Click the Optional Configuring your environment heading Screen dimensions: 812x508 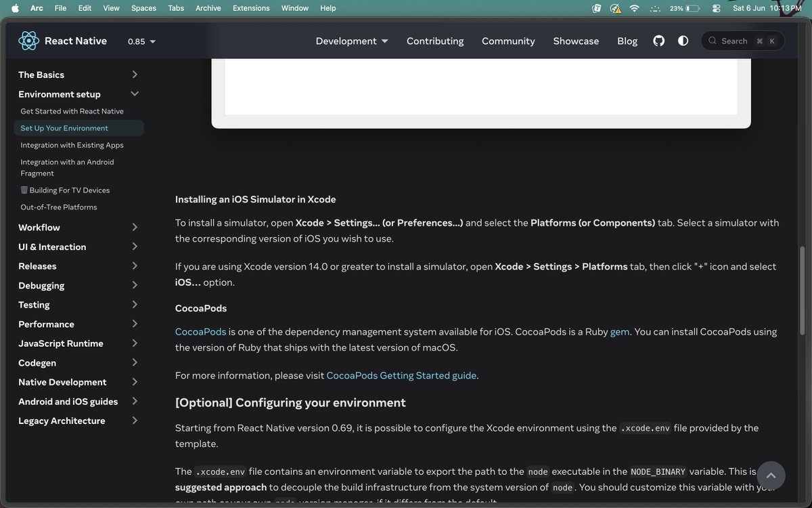click(x=290, y=402)
